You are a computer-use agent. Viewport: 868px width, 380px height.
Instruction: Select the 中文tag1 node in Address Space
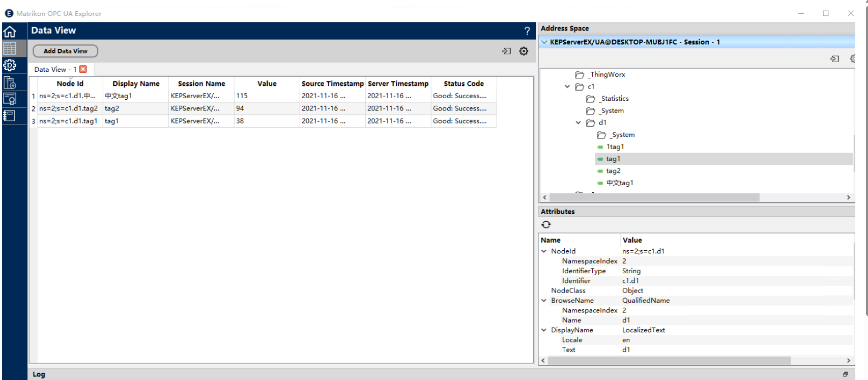coord(615,183)
